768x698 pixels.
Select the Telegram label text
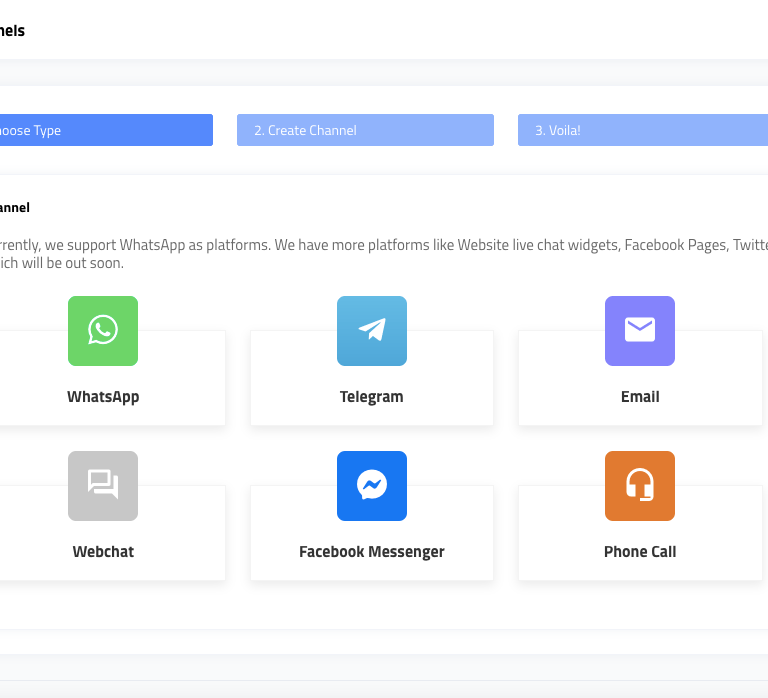pyautogui.click(x=372, y=397)
